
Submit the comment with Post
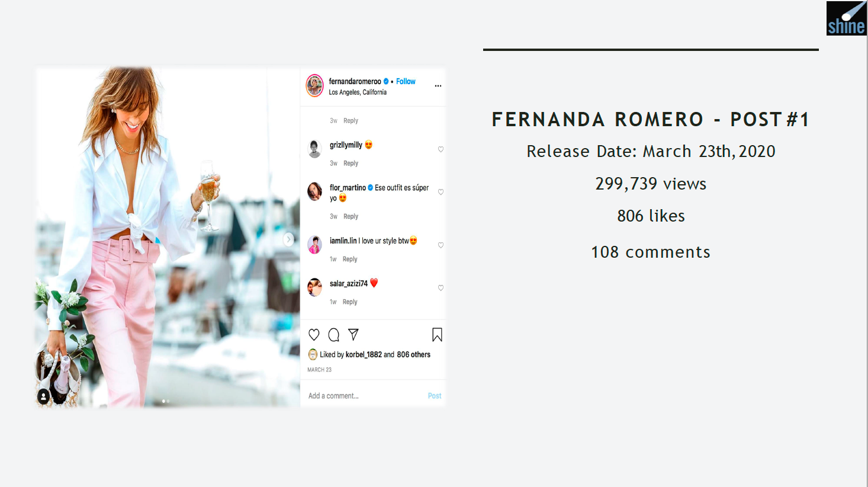[435, 396]
